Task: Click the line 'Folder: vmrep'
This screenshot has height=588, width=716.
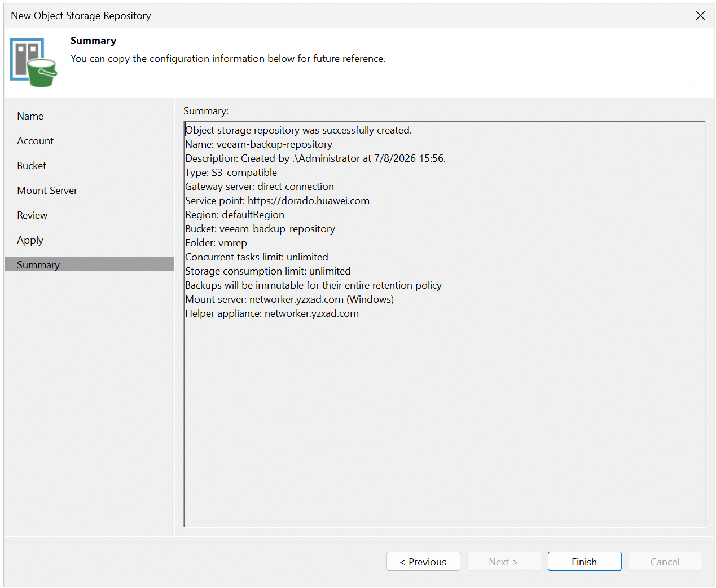Action: [x=216, y=243]
